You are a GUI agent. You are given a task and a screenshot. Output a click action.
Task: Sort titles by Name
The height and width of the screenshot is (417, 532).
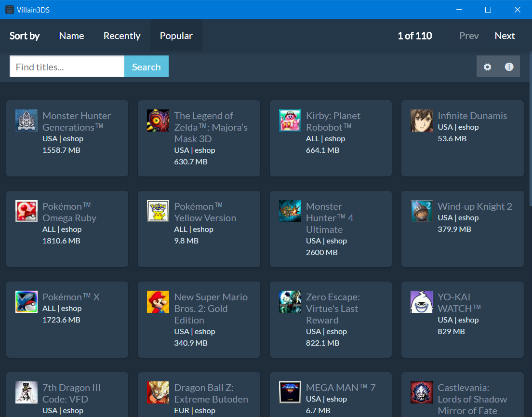tap(72, 36)
